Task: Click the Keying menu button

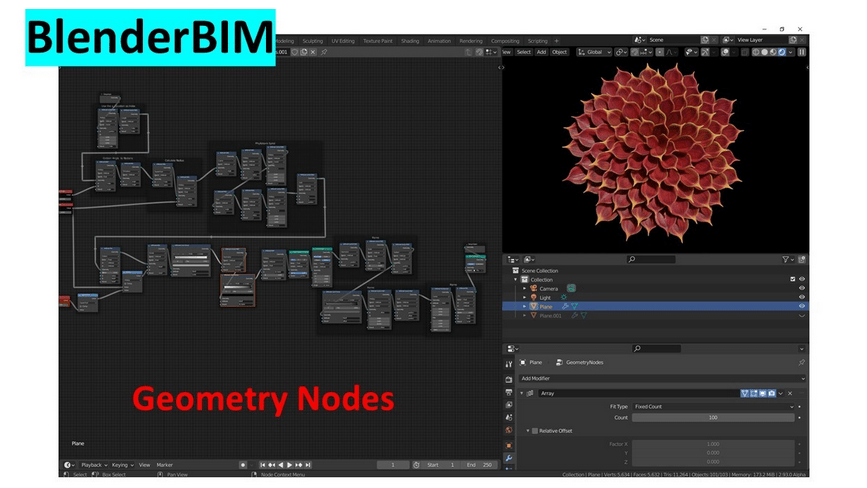Action: click(121, 465)
